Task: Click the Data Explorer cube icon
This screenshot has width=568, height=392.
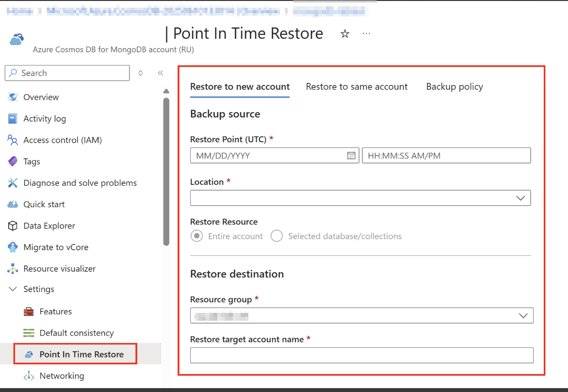Action: 13,226
